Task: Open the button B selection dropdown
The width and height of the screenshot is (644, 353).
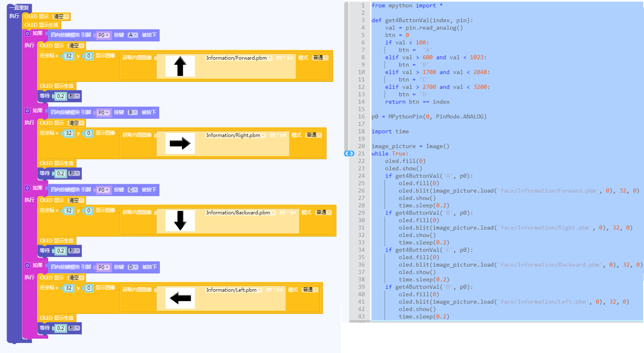Action: pos(133,112)
